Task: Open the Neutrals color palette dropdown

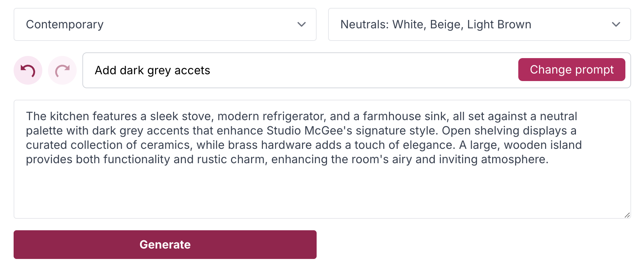Action: pyautogui.click(x=479, y=24)
